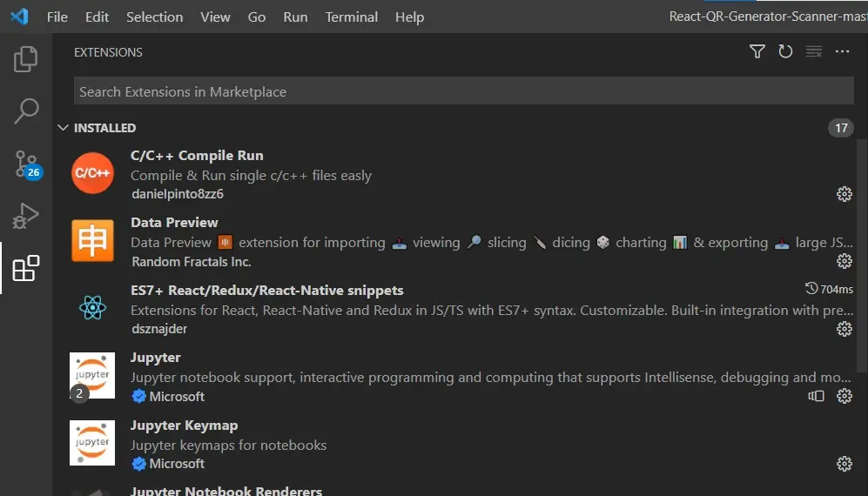Click Microsoft verified badge under Jupyter
Screen dimensions: 868x496
coord(139,396)
